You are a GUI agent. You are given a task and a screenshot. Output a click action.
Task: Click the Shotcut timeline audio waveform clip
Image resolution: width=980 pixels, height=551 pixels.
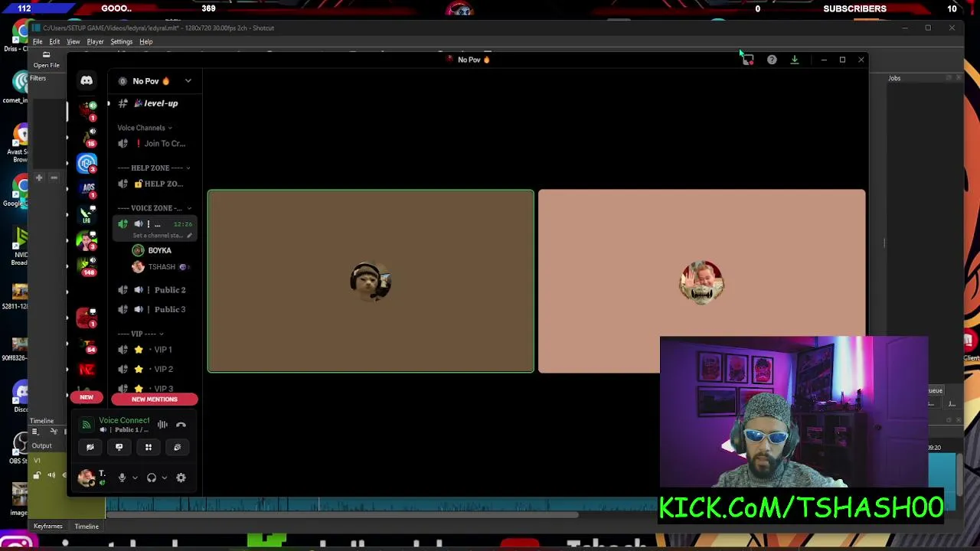click(383, 504)
